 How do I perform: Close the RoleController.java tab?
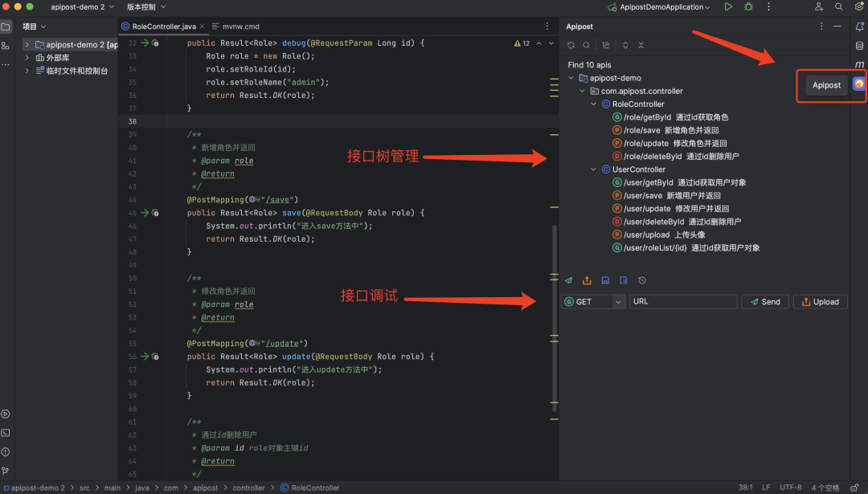pos(202,26)
